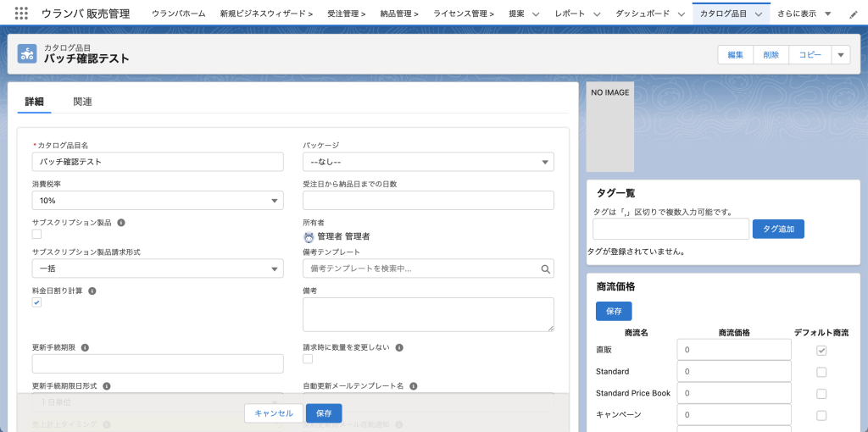The height and width of the screenshot is (432, 868).
Task: Click the tag entry input field
Action: 671,229
